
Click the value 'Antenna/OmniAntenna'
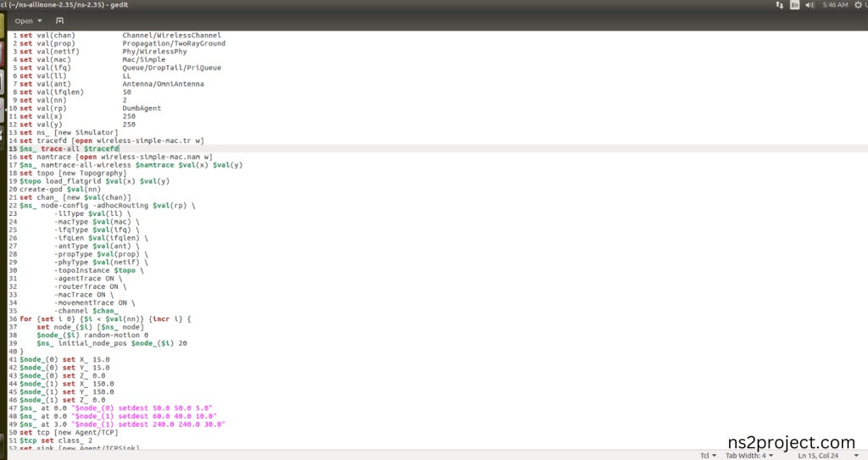pos(164,84)
